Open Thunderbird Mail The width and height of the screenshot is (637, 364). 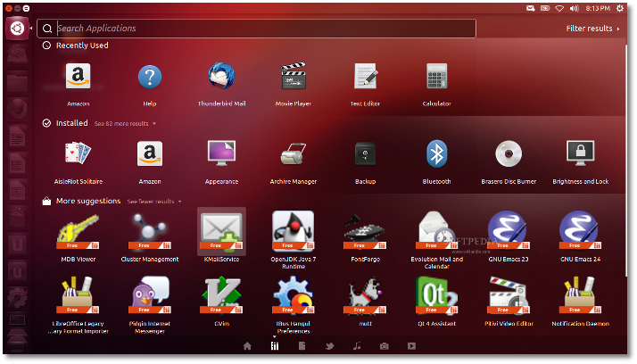[221, 77]
